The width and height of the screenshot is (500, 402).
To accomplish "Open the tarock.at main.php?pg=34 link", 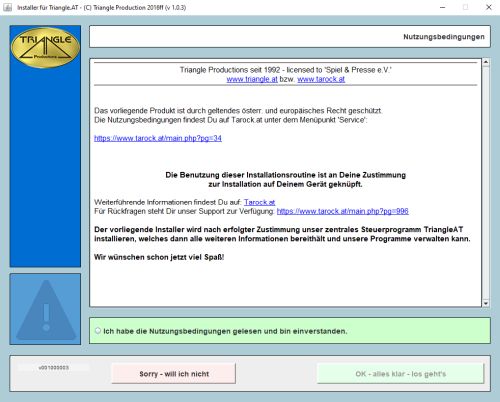I will (x=158, y=138).
